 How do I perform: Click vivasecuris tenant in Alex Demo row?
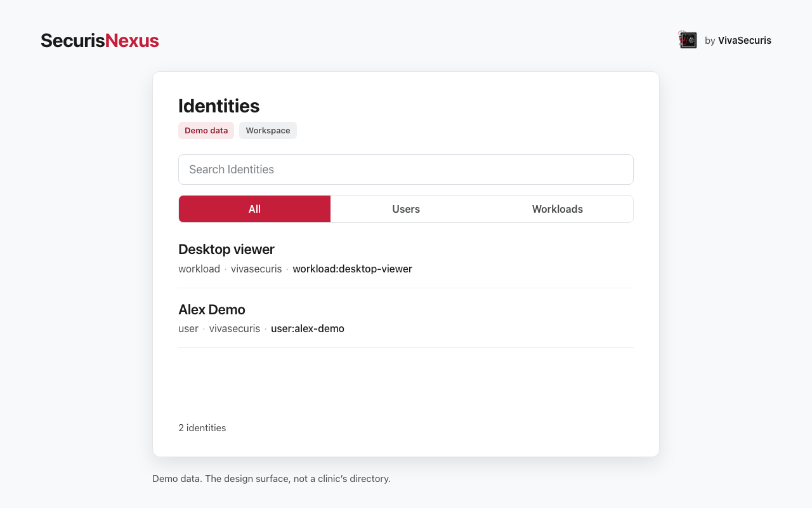235,328
